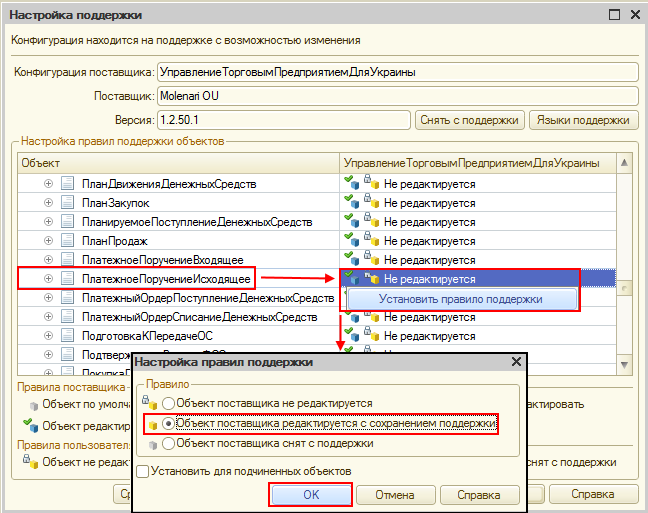Confirm rule dialog with OK button
This screenshot has height=513, width=648.
point(311,495)
